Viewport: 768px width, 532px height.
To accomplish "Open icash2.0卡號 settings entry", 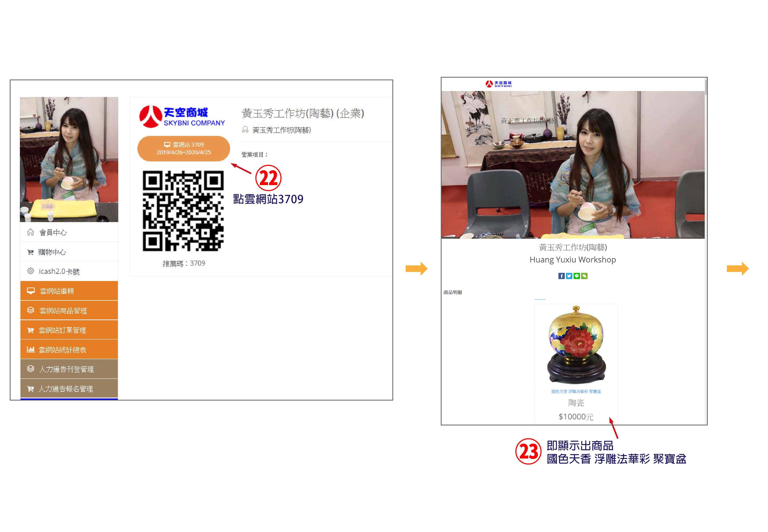I will [x=69, y=271].
